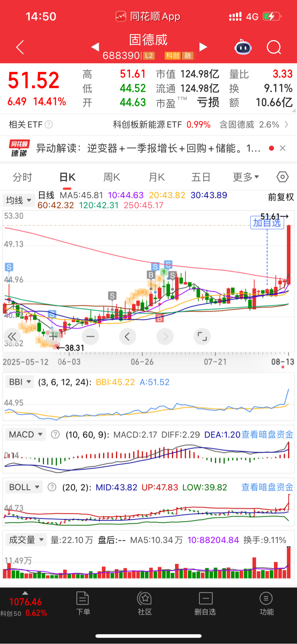Go to previous stock triangle arrow
The height and width of the screenshot is (644, 297).
coord(95,47)
